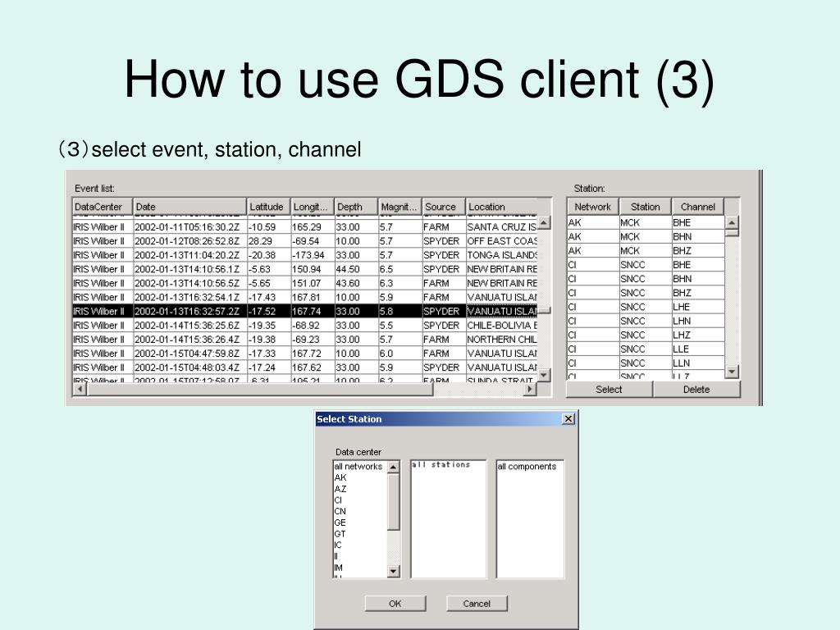
Task: Click CHILE-BOLIVIA location cell
Action: click(502, 325)
